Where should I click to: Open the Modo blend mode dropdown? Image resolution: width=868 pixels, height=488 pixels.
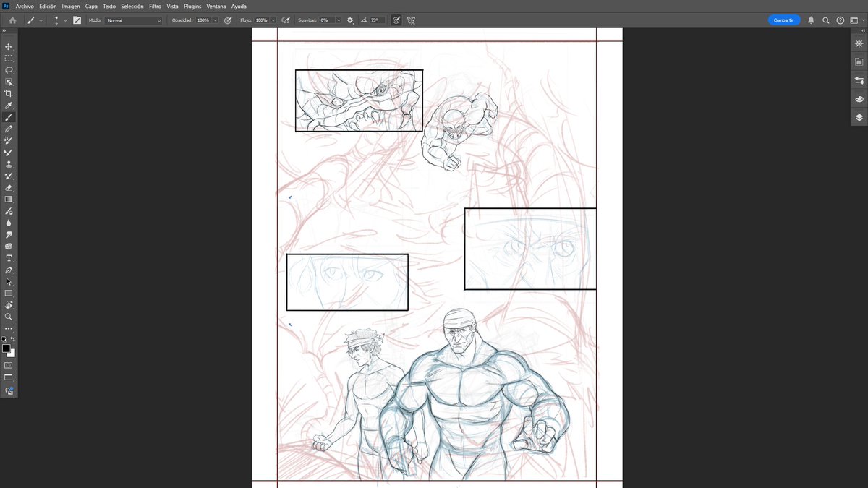134,20
